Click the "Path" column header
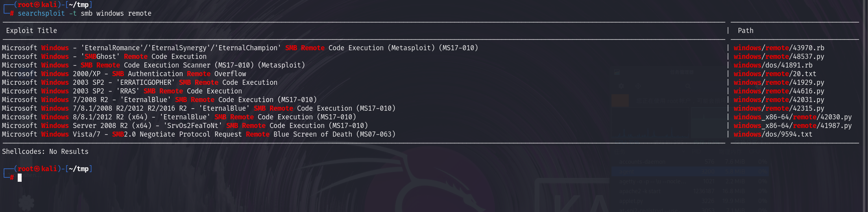Image resolution: width=868 pixels, height=212 pixels. [745, 31]
